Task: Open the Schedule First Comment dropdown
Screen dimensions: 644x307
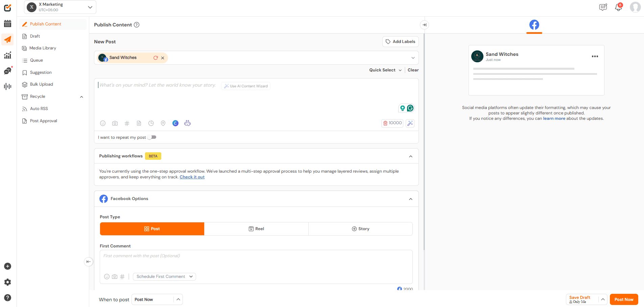Action: point(164,277)
